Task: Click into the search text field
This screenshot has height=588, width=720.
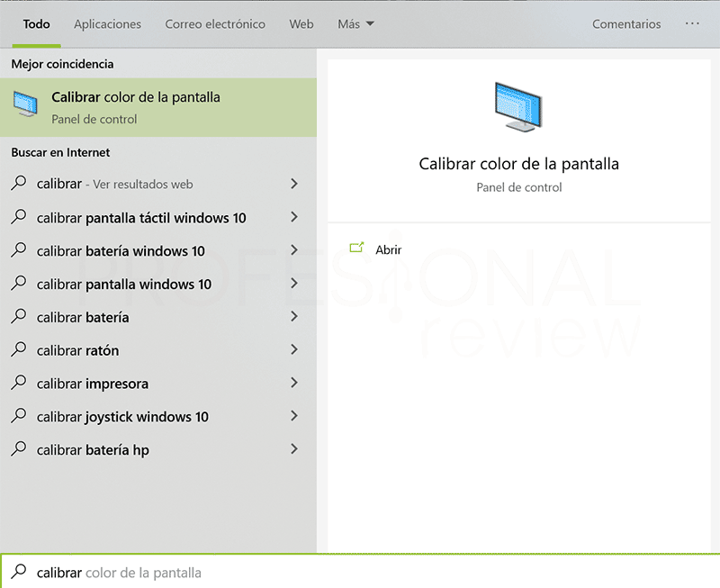Action: 360,572
